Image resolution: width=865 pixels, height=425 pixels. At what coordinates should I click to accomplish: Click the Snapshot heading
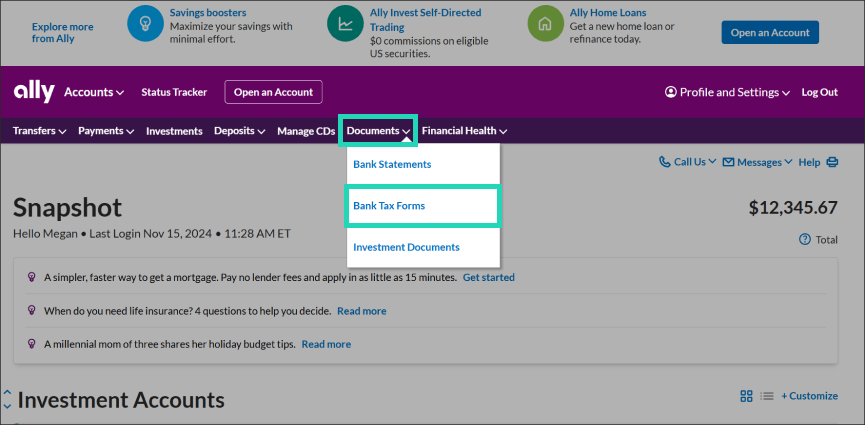[67, 208]
